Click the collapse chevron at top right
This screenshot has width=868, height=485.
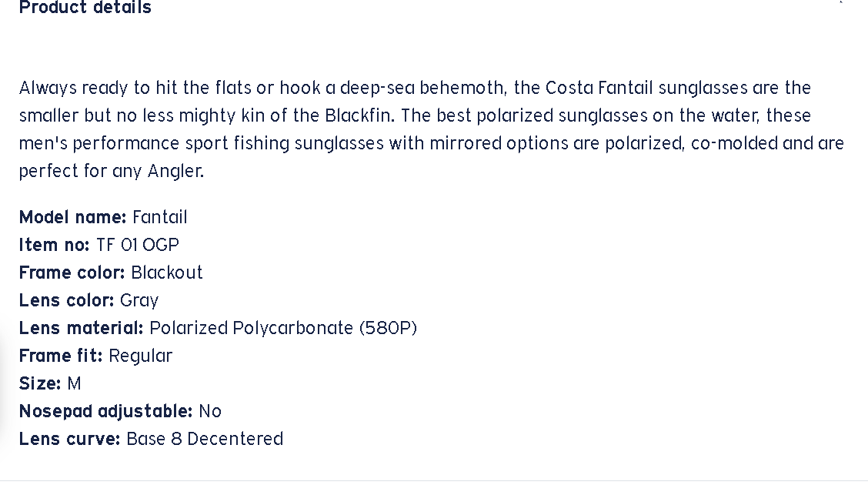click(x=841, y=3)
